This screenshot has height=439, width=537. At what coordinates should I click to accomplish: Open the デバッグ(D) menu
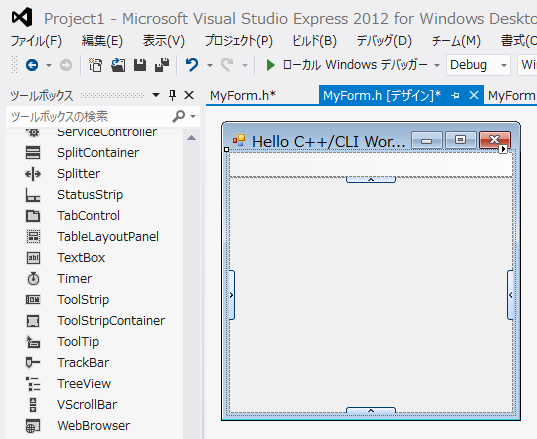(384, 41)
